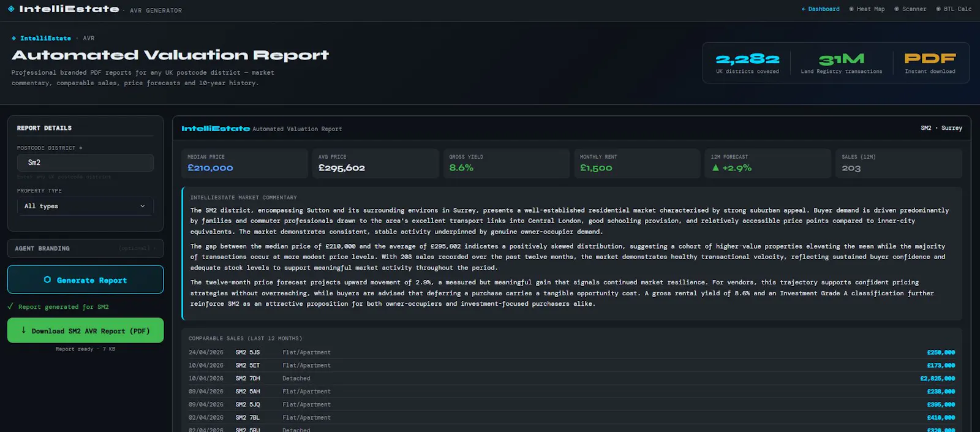Open the BTL Calc page
980x432 pixels.
tap(954, 9)
